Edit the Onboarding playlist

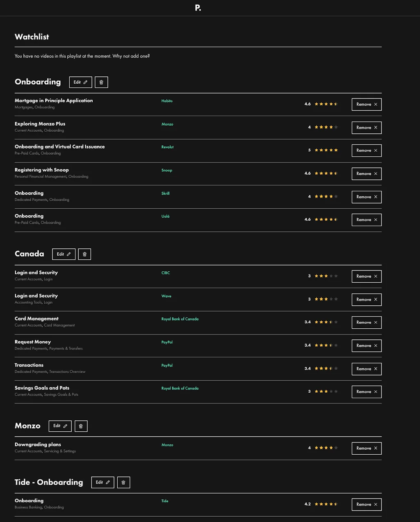80,82
